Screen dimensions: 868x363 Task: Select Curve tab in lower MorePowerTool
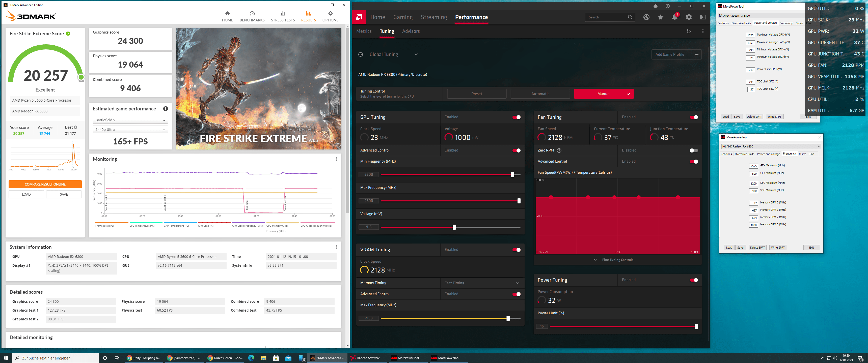(803, 154)
